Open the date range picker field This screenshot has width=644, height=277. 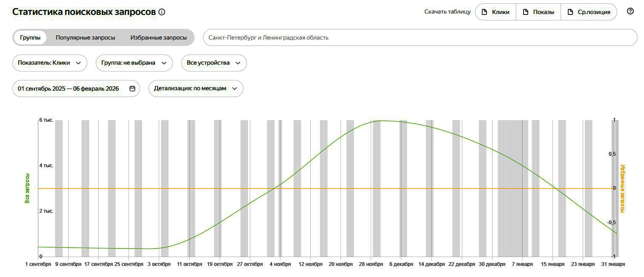pyautogui.click(x=69, y=89)
